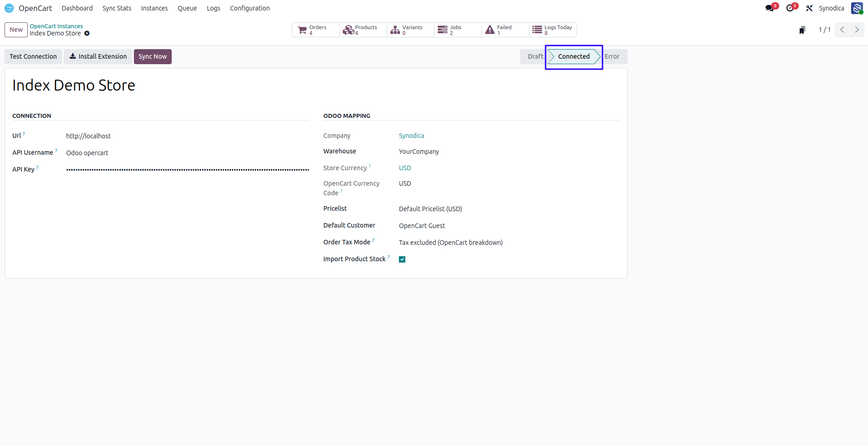The height and width of the screenshot is (446, 868).
Task: Open the activities clock icon
Action: (791, 8)
